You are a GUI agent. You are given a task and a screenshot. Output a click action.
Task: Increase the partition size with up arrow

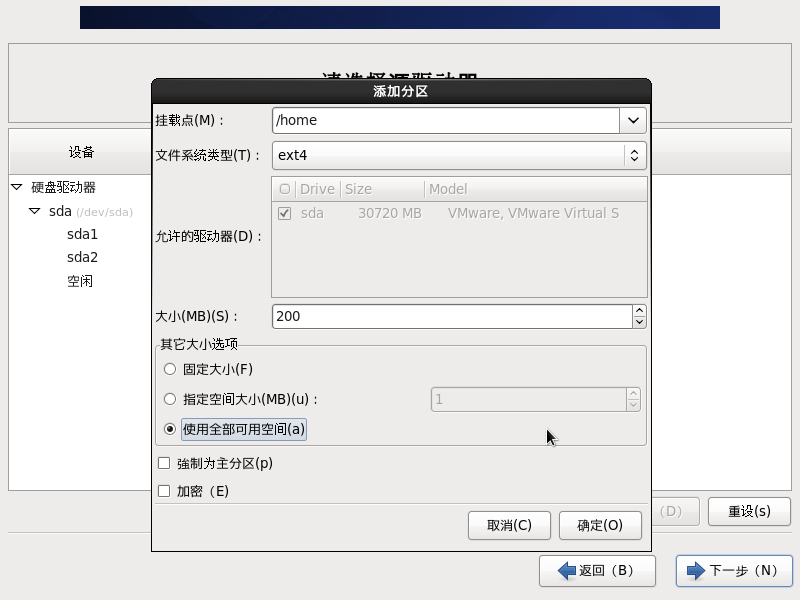point(639,311)
